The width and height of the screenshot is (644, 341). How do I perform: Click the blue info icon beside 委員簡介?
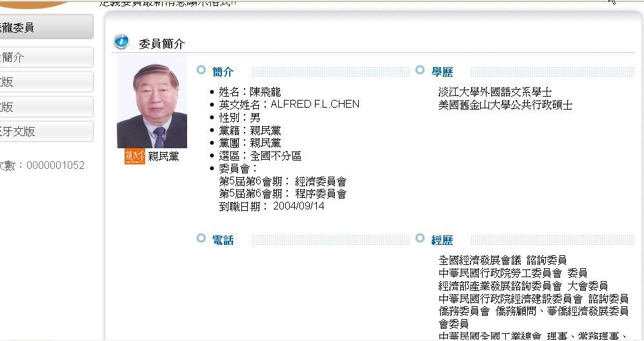point(121,42)
